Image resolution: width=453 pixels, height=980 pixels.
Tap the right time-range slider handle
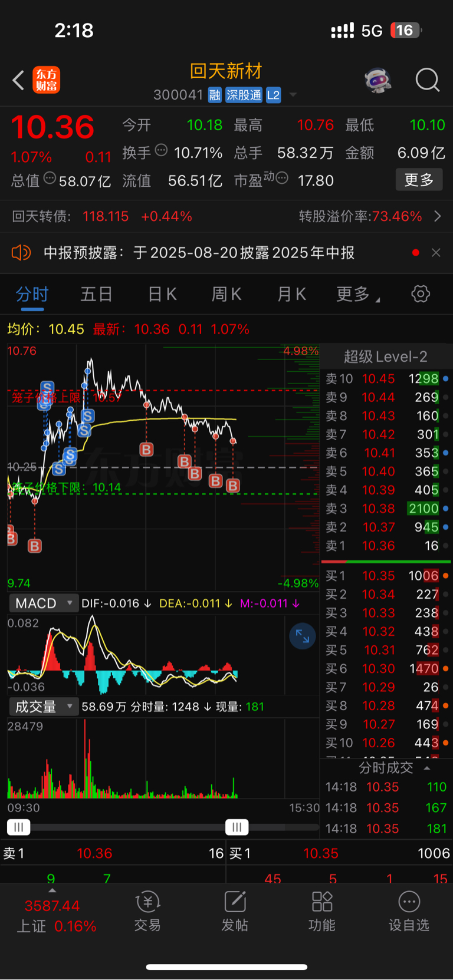pyautogui.click(x=237, y=827)
